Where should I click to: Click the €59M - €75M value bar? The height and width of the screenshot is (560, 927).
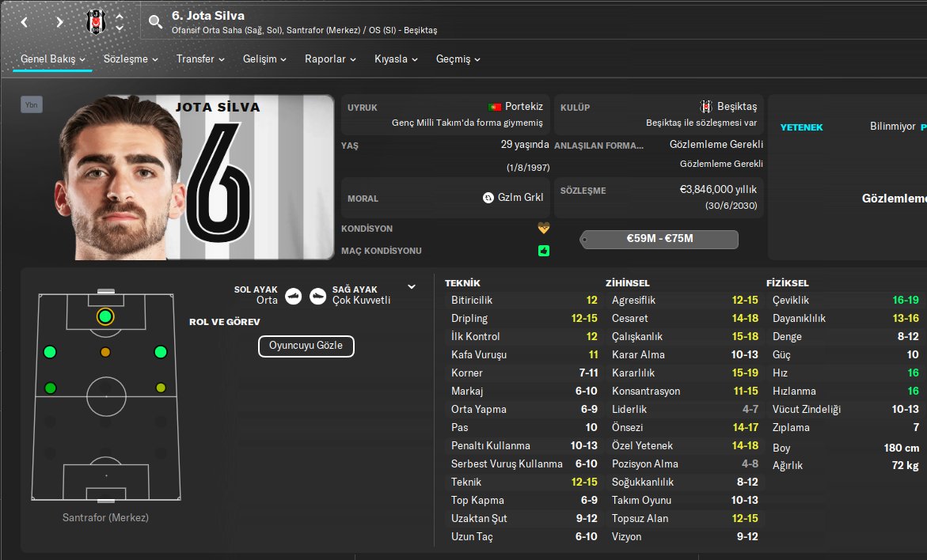pos(659,239)
